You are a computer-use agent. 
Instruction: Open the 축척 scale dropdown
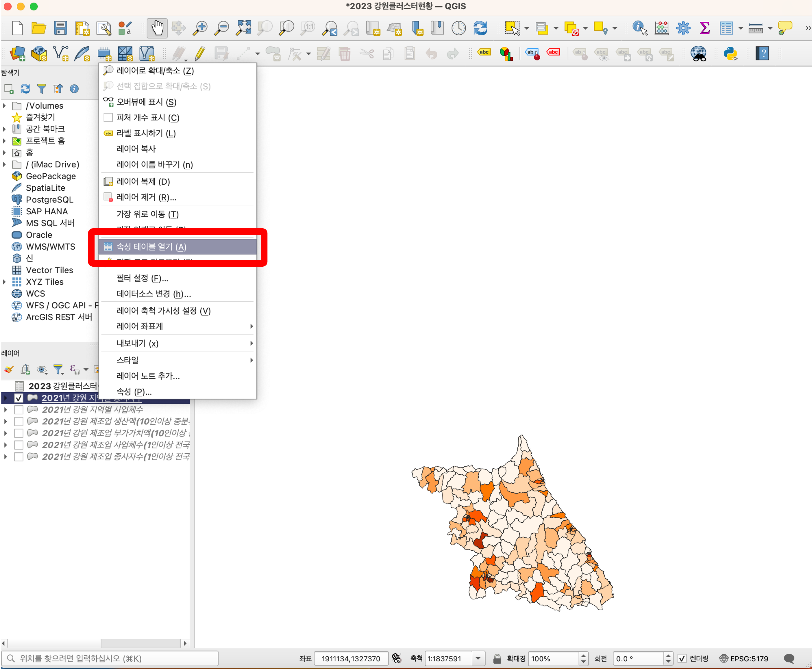click(x=478, y=658)
